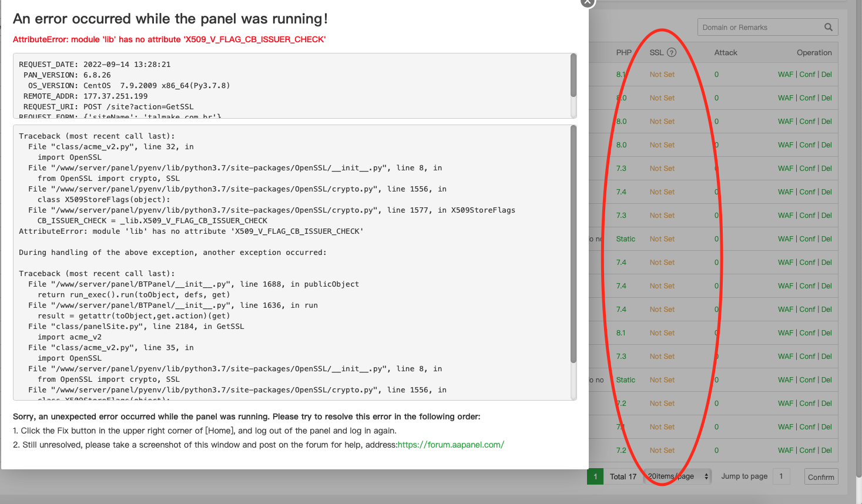Click the 'import acme_v2' traceback line

point(69,337)
